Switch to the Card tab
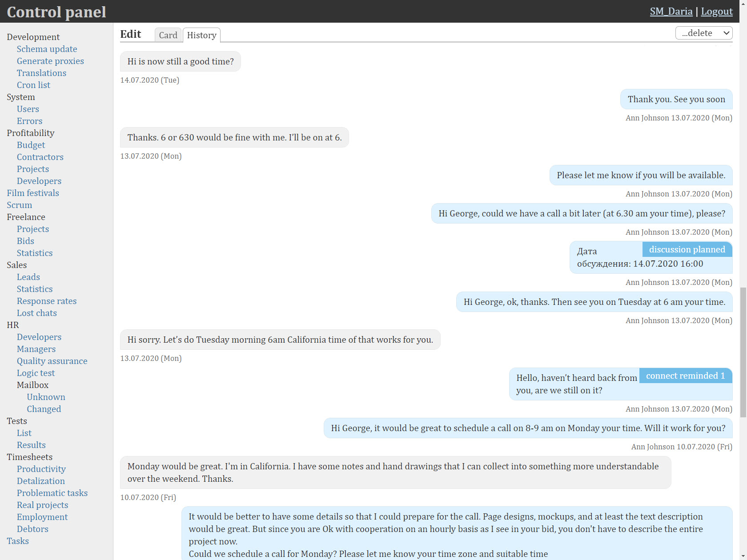747x560 pixels. (x=168, y=35)
